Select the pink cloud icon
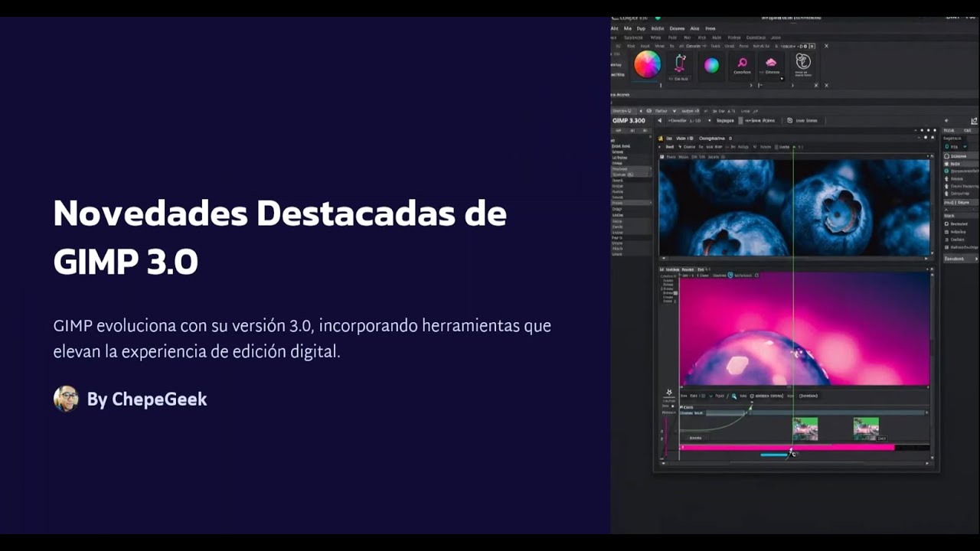 click(x=771, y=63)
